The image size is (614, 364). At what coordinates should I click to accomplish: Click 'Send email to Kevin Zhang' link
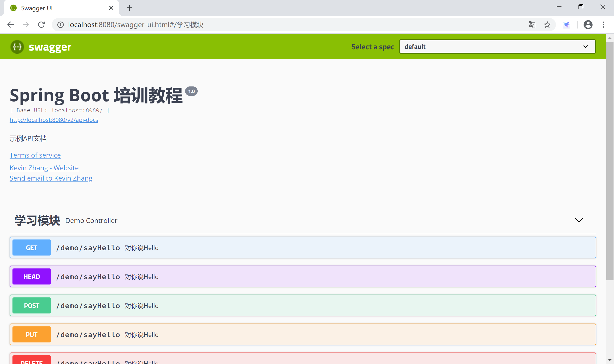[x=51, y=178]
